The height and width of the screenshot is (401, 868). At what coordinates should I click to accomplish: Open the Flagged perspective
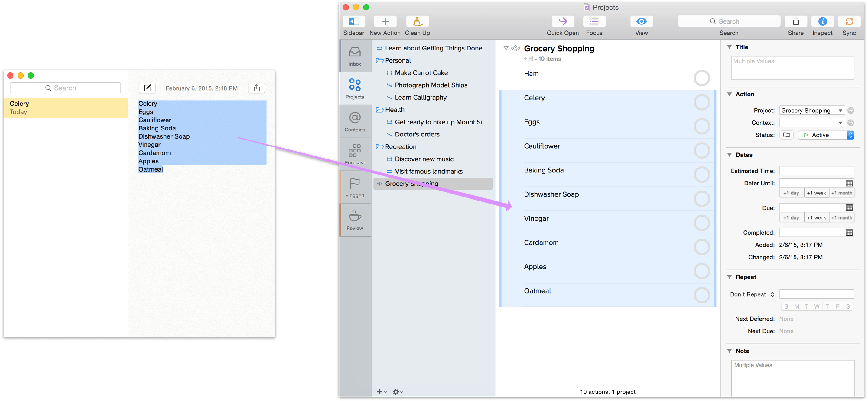click(x=355, y=188)
